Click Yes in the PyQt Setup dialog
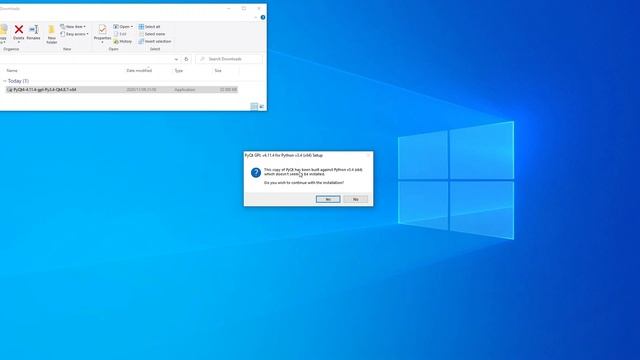The width and height of the screenshot is (640, 360). [x=328, y=199]
